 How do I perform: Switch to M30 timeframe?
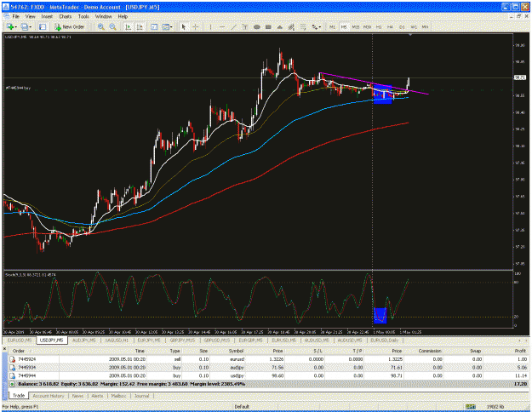pyautogui.click(x=367, y=26)
